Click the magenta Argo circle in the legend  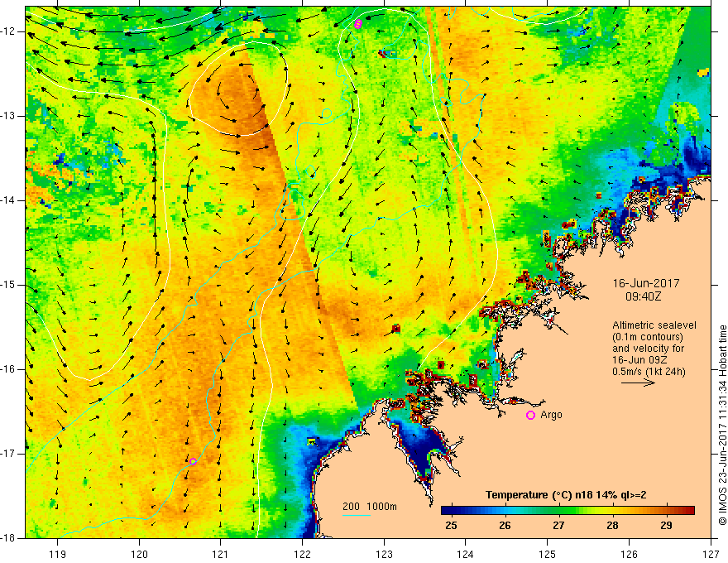coord(530,416)
